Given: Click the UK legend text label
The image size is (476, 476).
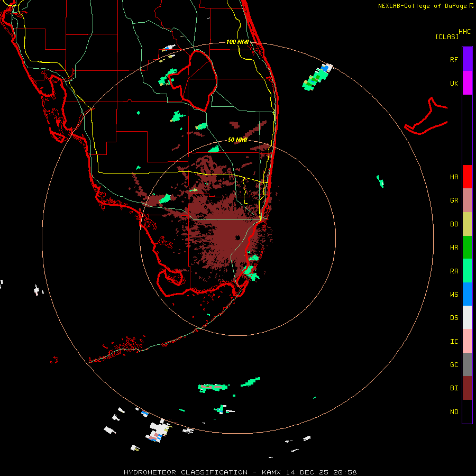Looking at the screenshot, I should pos(454,83).
